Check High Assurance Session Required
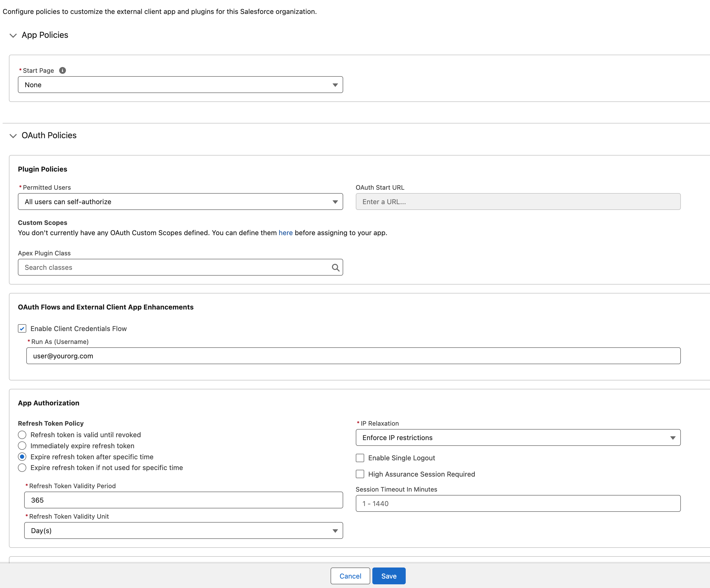The width and height of the screenshot is (710, 588). pos(360,474)
